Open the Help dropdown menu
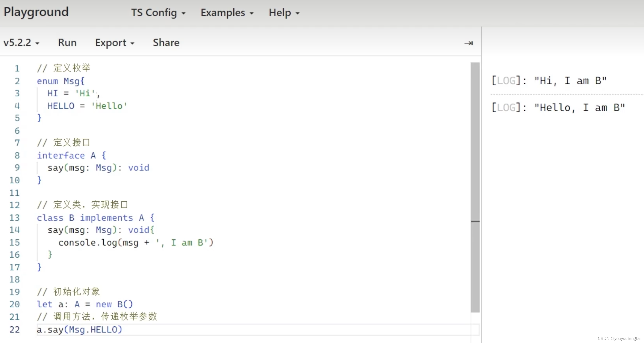Viewport: 644px width, 343px height. [x=284, y=12]
